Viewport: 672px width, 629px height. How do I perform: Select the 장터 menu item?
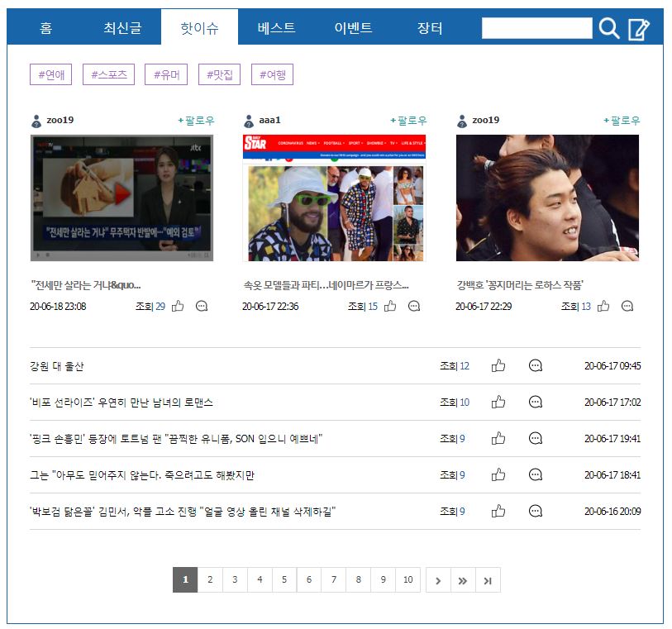click(x=430, y=28)
